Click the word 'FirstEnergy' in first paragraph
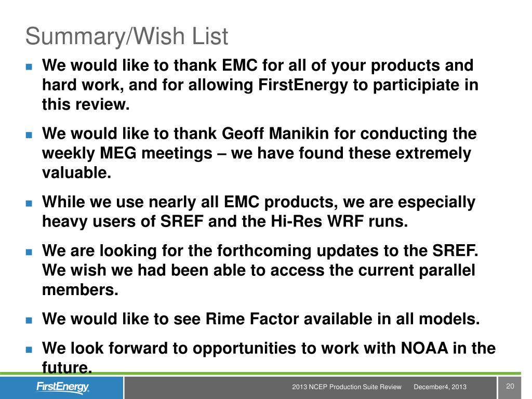This screenshot has width=532, height=399. pos(303,85)
